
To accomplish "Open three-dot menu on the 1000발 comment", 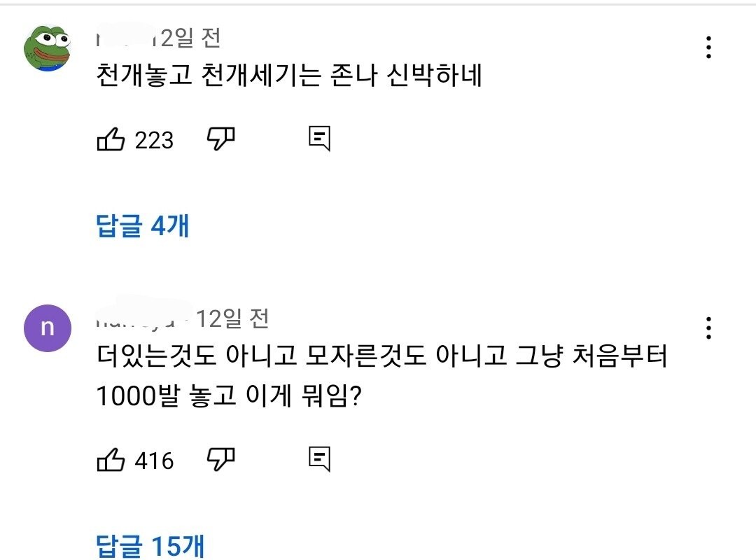I will point(709,327).
